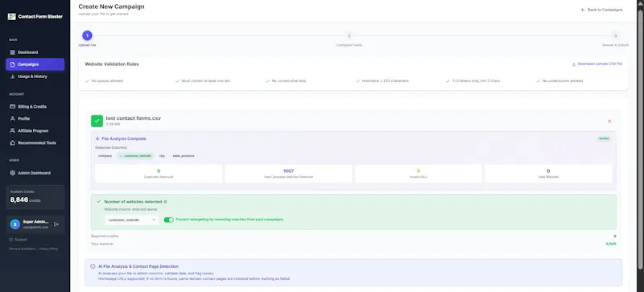The height and width of the screenshot is (292, 644).
Task: Click the 1007 past campaign matches value
Action: click(x=289, y=171)
